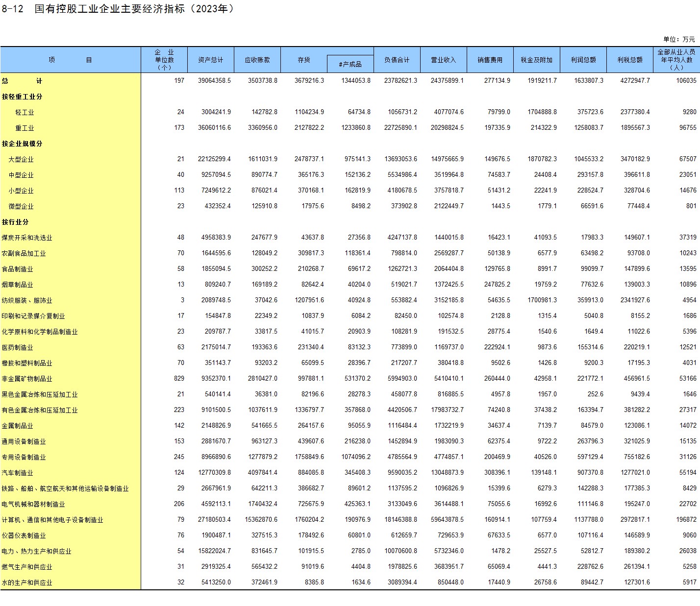Select the 负债合计 column header
700x606 pixels.
(397, 60)
